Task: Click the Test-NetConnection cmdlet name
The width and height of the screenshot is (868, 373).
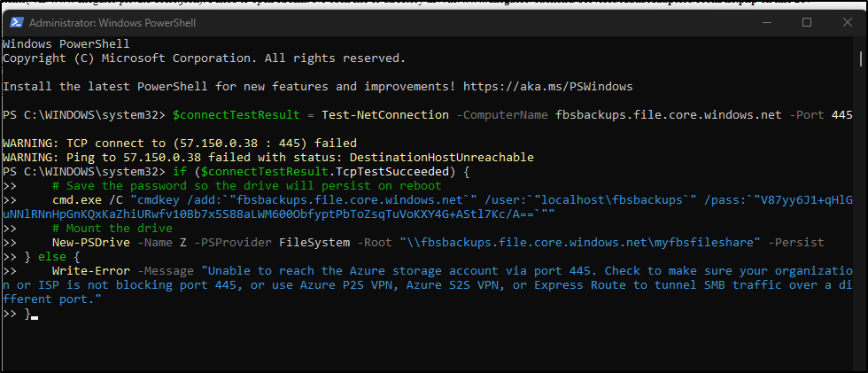Action: (384, 115)
